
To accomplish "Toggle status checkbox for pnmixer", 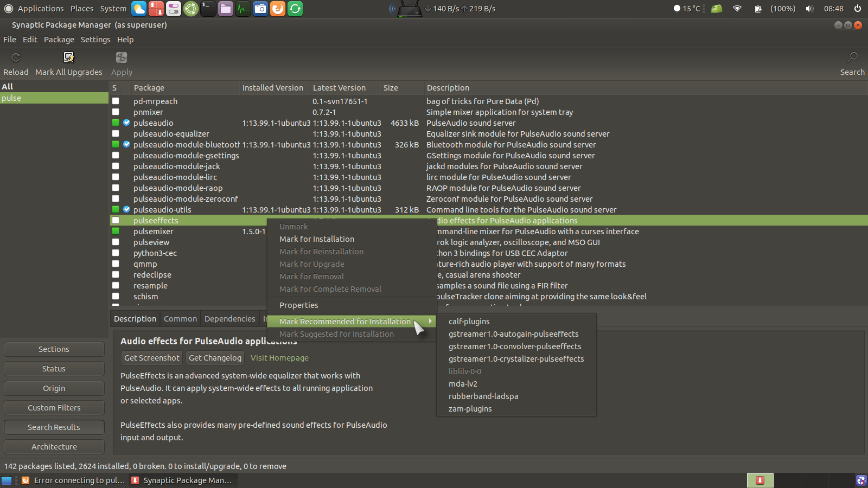I will coord(116,112).
